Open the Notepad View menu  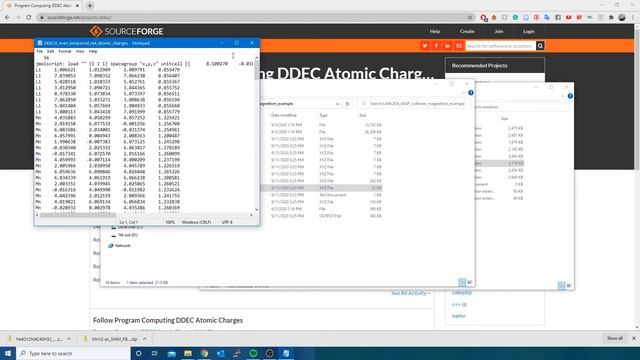(x=80, y=51)
